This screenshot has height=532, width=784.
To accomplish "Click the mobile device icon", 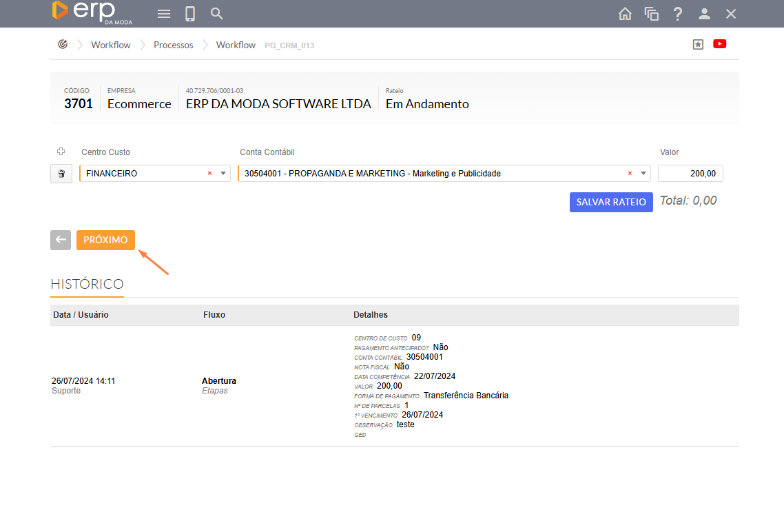I will (190, 14).
